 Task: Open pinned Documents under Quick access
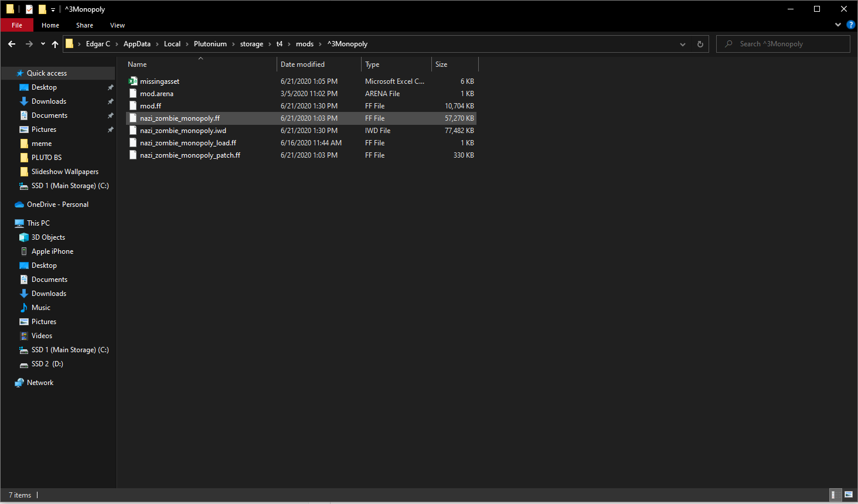49,115
